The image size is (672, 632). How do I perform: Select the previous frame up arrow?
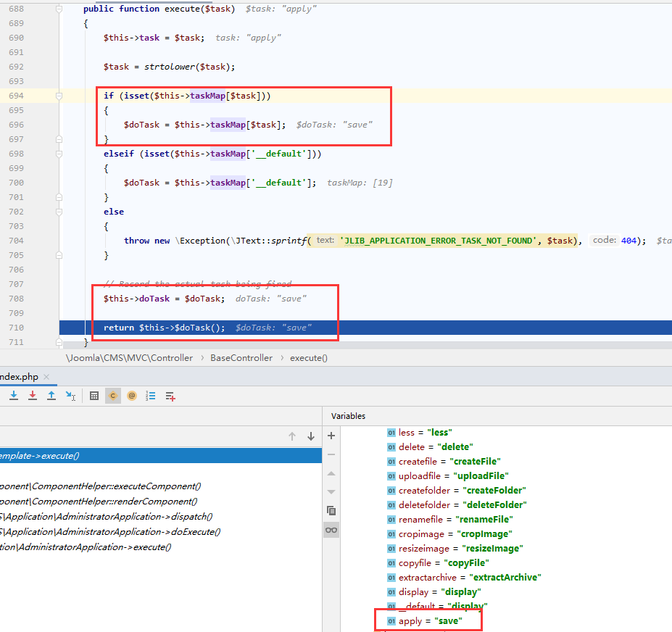(292, 436)
